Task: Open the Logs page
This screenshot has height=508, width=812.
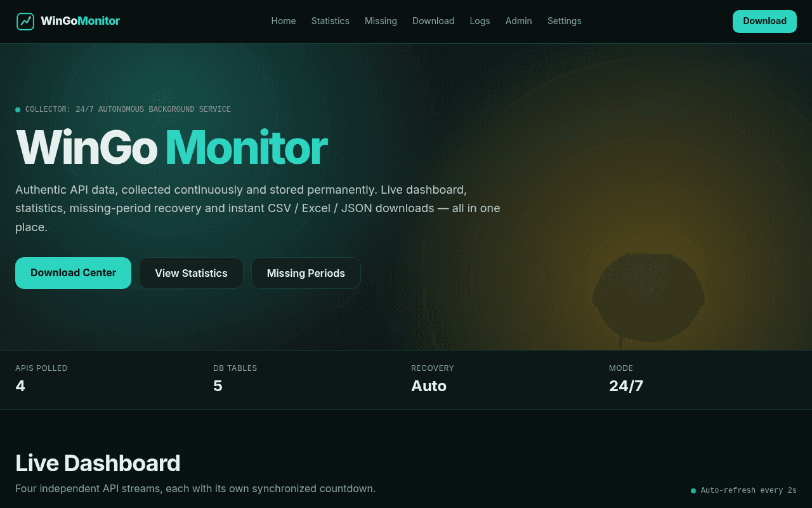Action: click(480, 21)
